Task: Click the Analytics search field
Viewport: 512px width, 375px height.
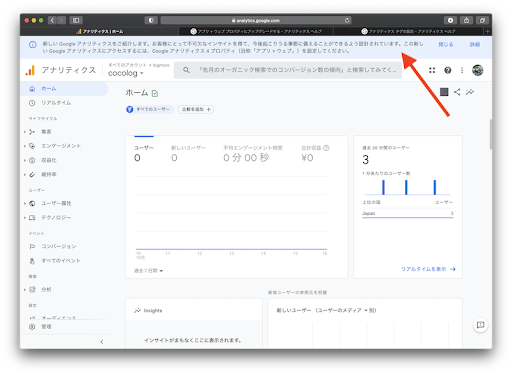Action: (288, 70)
